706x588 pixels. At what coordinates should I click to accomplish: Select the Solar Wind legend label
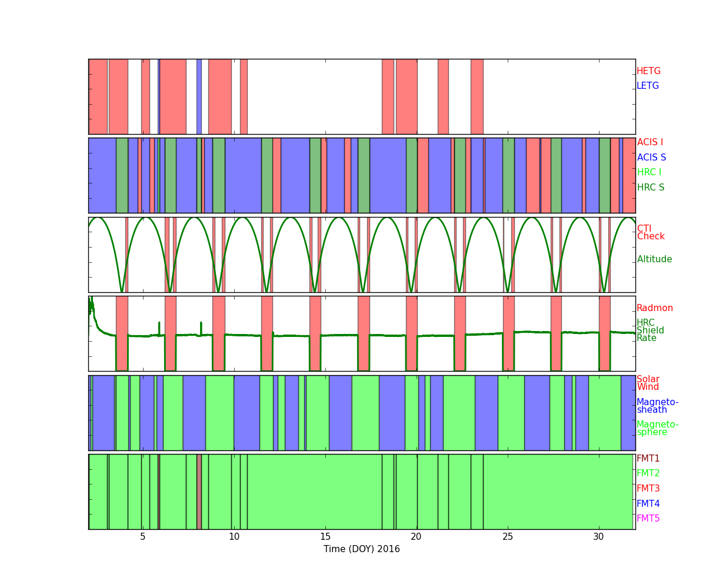648,383
